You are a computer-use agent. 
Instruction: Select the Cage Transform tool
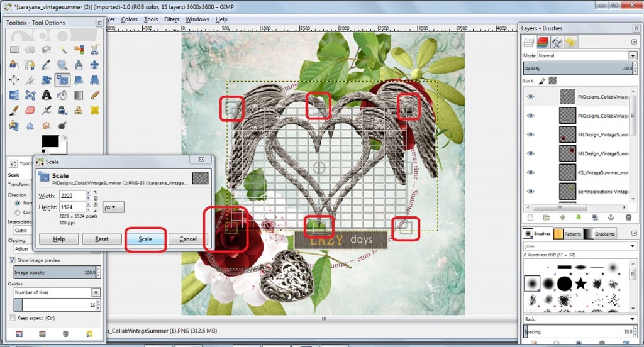tap(30, 96)
